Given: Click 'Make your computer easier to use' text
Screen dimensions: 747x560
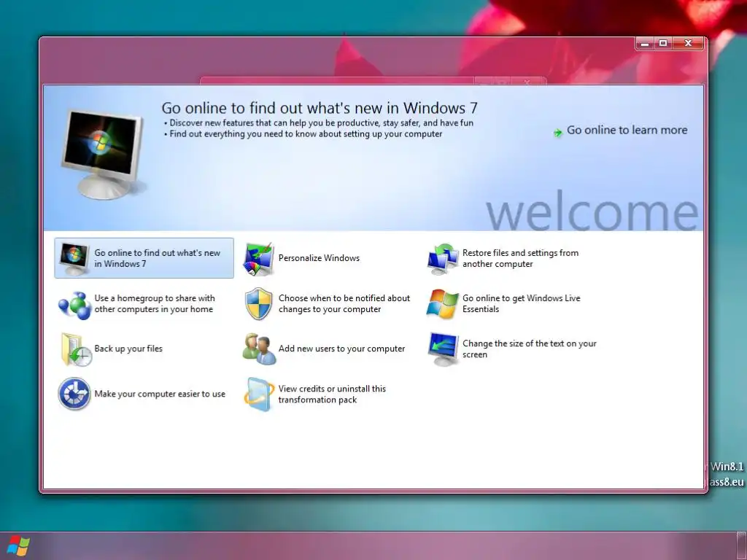Looking at the screenshot, I should click(x=160, y=394).
